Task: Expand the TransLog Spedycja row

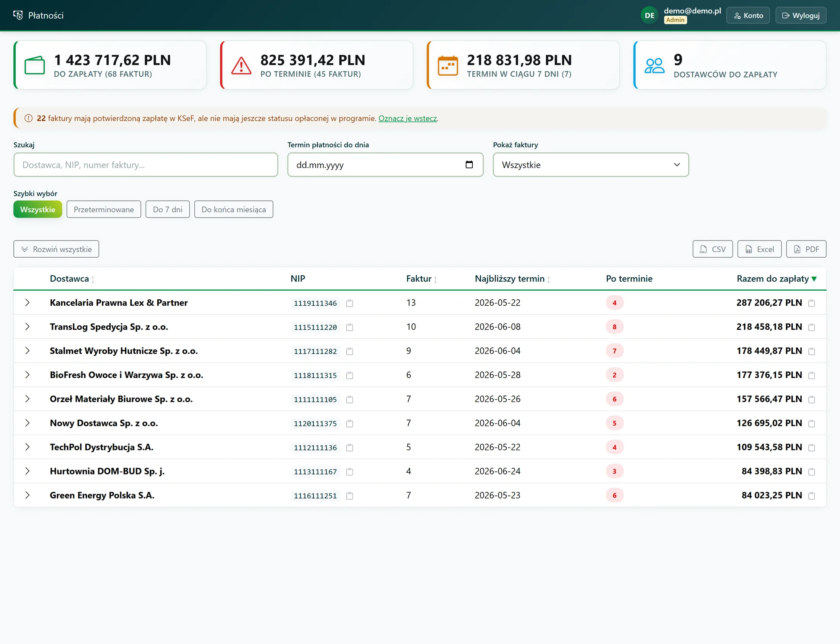Action: [27, 327]
